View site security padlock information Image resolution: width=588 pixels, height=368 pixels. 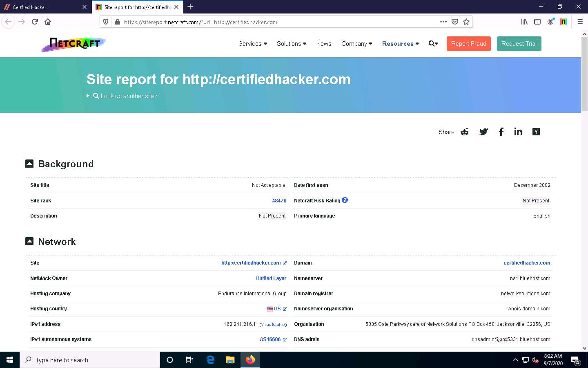pyautogui.click(x=117, y=22)
